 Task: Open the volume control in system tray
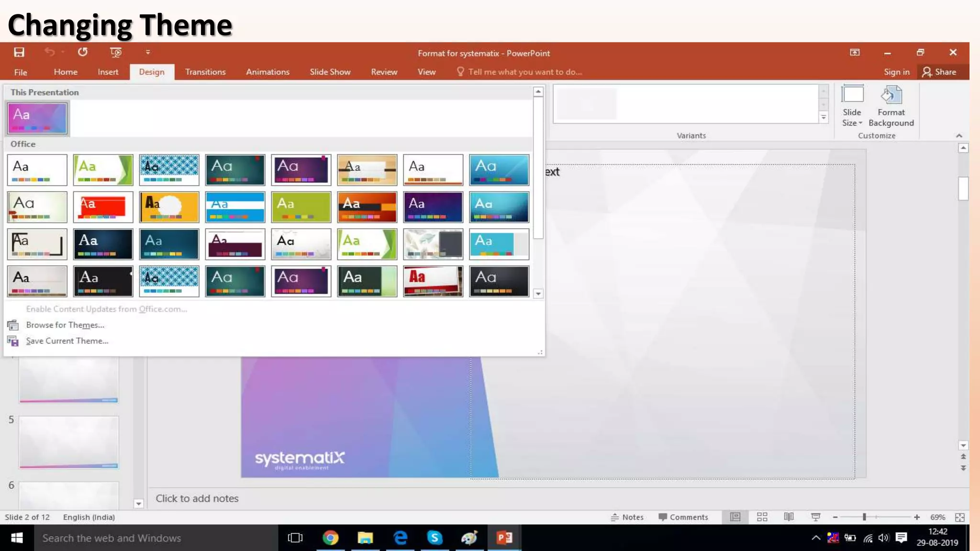click(x=883, y=538)
